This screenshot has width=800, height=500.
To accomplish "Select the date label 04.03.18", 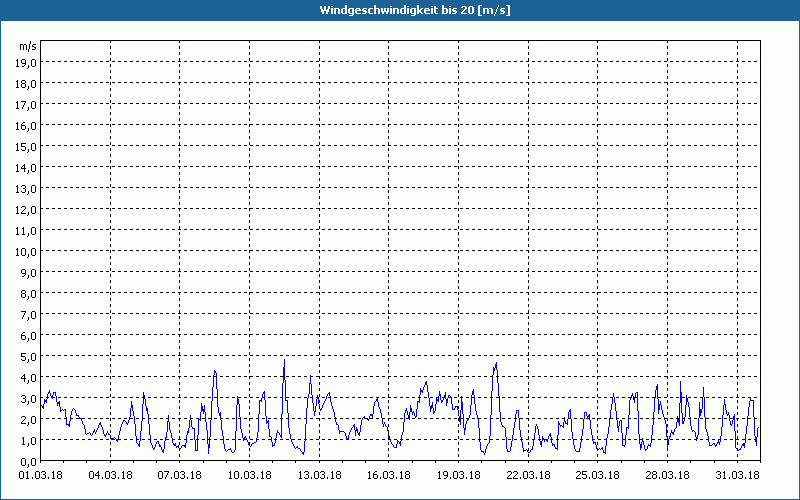I will tap(110, 476).
